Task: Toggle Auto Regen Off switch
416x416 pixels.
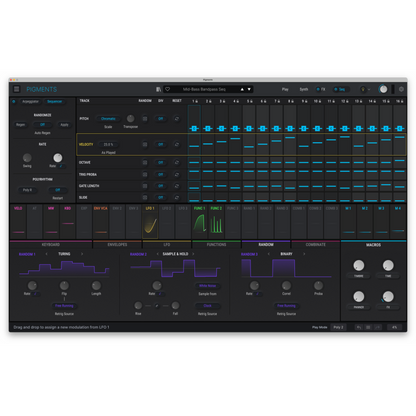Action: [x=42, y=125]
